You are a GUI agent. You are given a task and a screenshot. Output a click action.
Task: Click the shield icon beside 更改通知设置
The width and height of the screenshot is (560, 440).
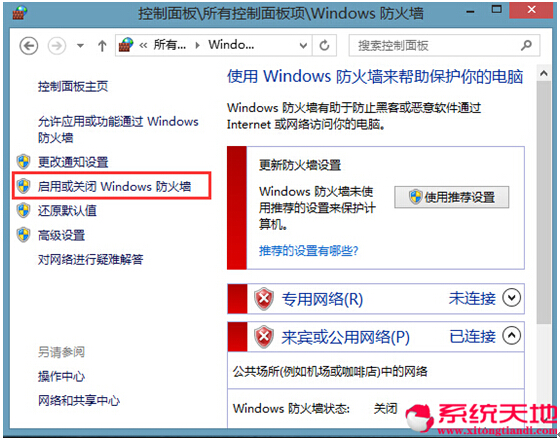pos(24,162)
